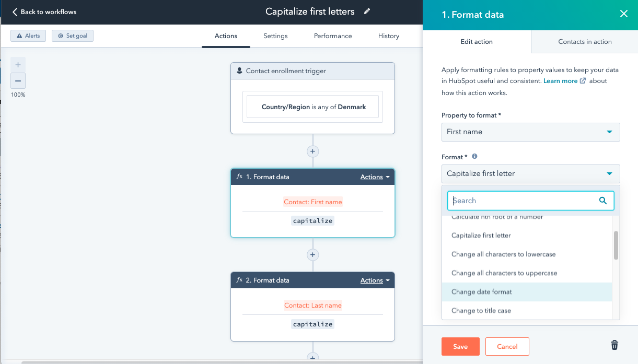Switch to the Performance tab
Image resolution: width=638 pixels, height=364 pixels.
[x=333, y=36]
